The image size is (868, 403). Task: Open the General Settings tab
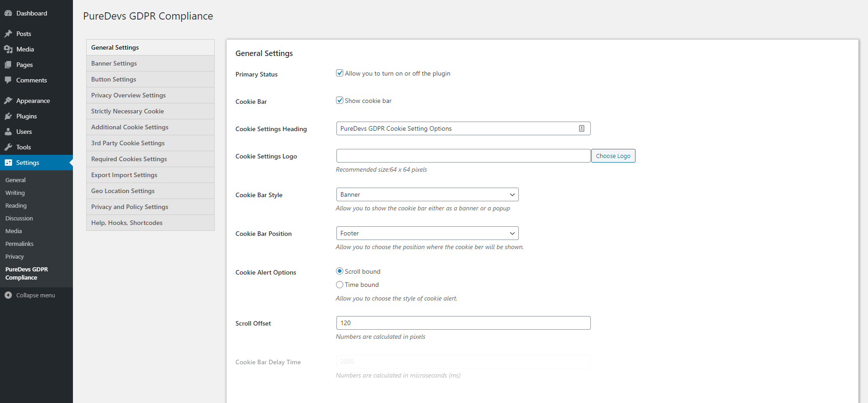point(150,47)
